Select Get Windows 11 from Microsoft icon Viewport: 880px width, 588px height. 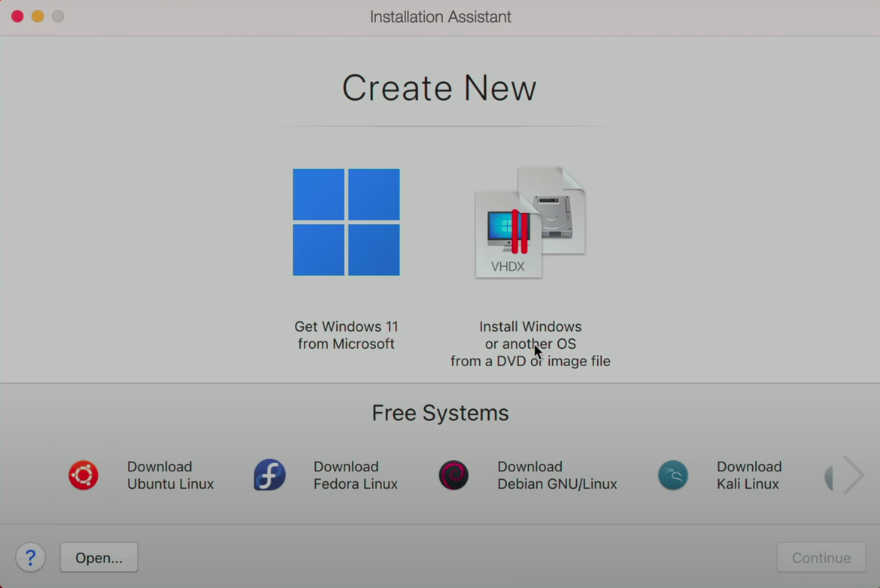[346, 222]
